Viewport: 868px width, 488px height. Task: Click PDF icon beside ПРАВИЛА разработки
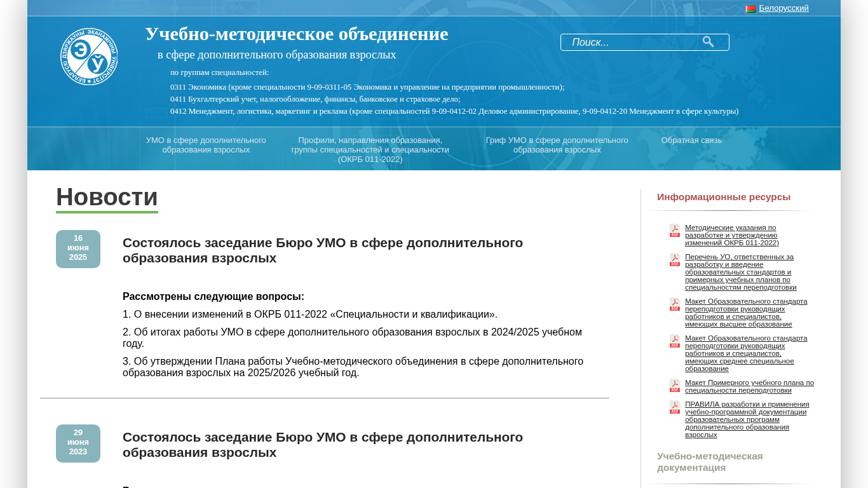[675, 407]
